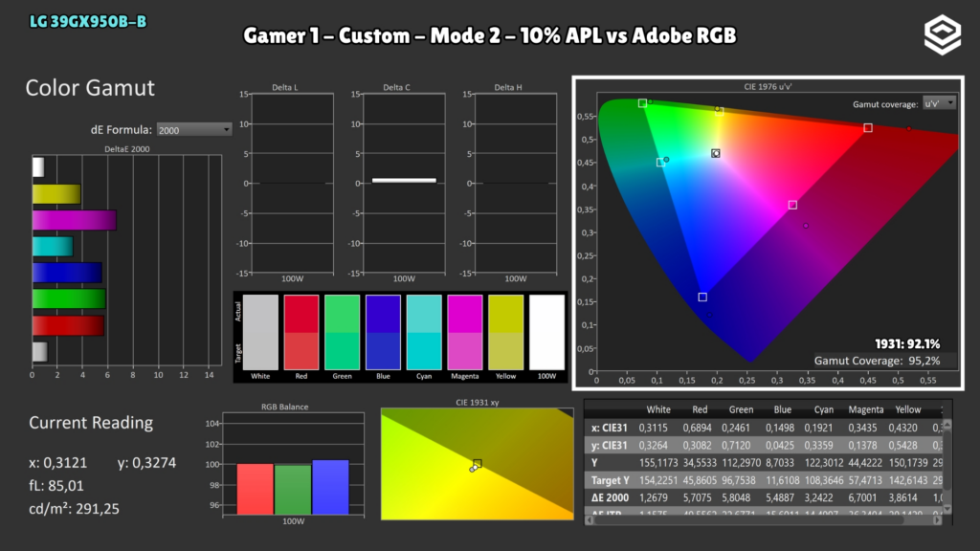Click the Green color swatch
Screen dimensions: 980x551
[x=342, y=332]
